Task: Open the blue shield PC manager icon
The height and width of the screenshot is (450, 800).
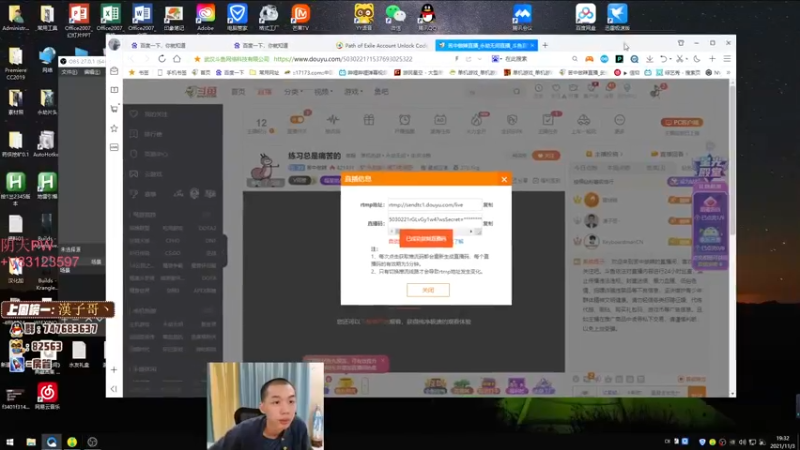Action: tap(237, 17)
